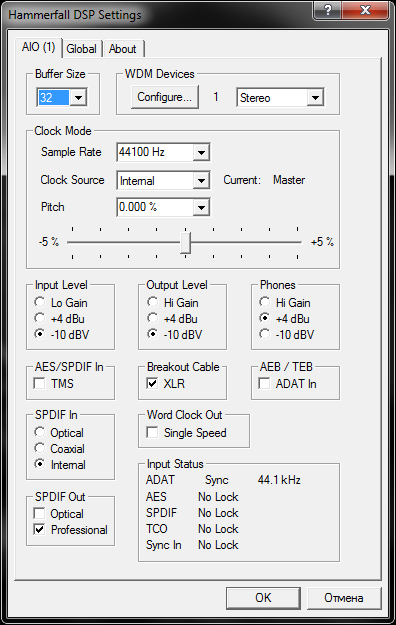Click the -5 % pitch label
Viewport: 396px width, 625px height.
click(49, 242)
